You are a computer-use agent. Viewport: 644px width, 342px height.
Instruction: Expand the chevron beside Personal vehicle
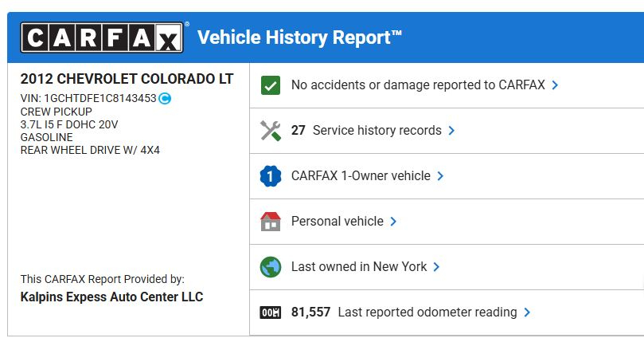393,222
